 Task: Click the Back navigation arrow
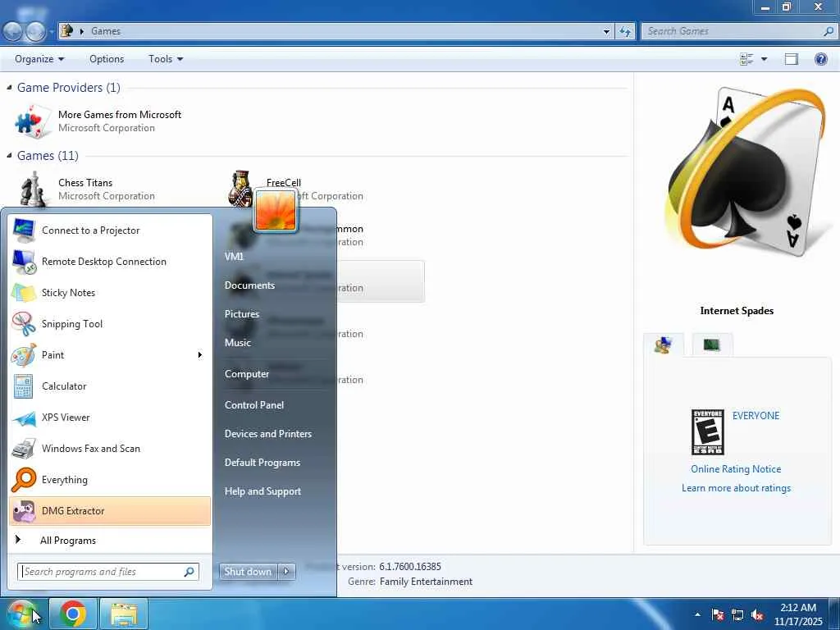[x=13, y=32]
